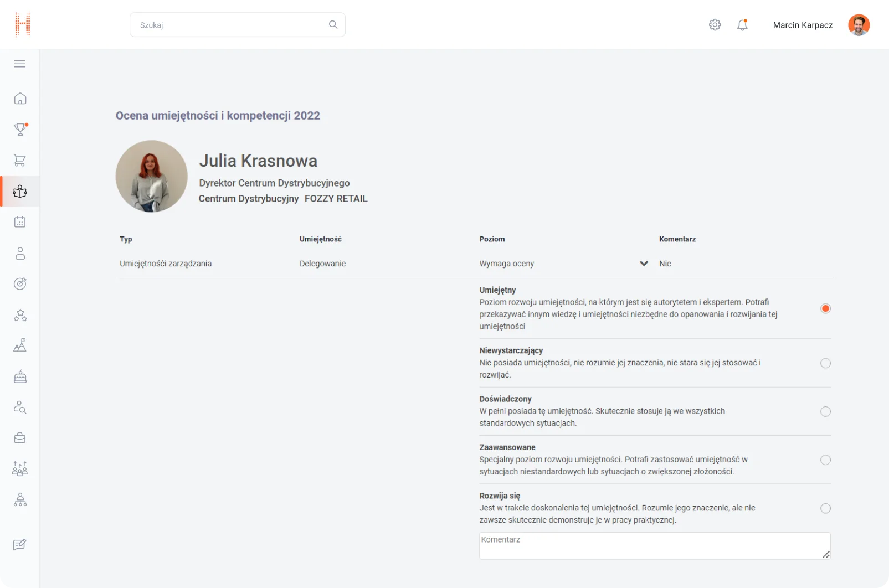Choose the Rozwija się radio option

point(825,508)
